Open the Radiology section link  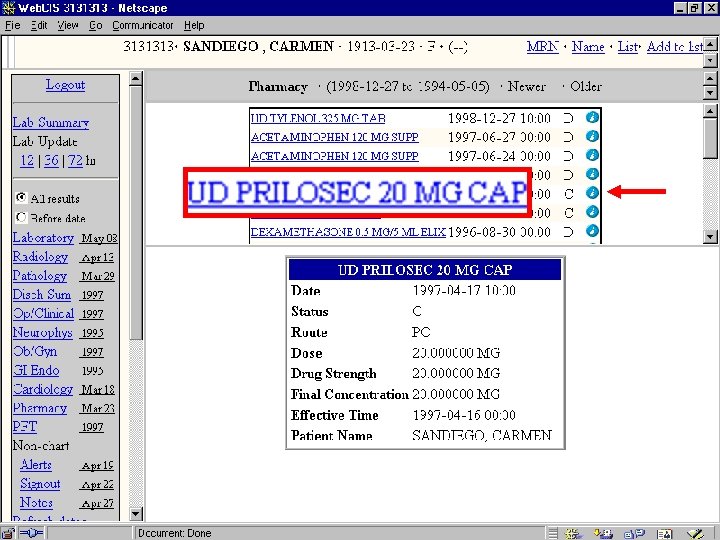tap(40, 257)
